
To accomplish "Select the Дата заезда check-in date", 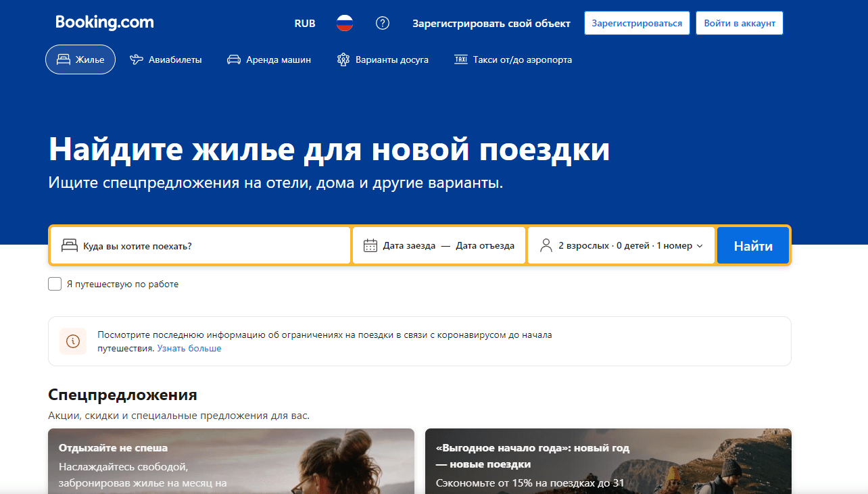I will [409, 246].
